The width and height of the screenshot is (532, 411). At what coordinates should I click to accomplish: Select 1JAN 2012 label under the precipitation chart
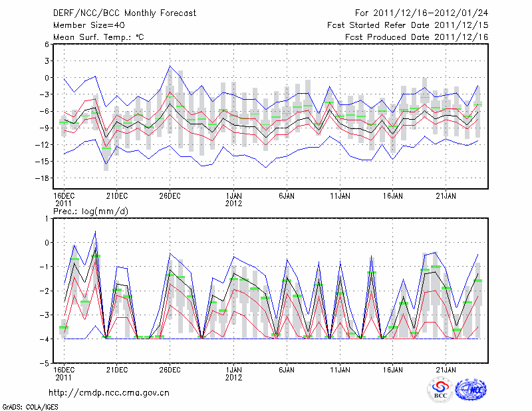pyautogui.click(x=234, y=373)
